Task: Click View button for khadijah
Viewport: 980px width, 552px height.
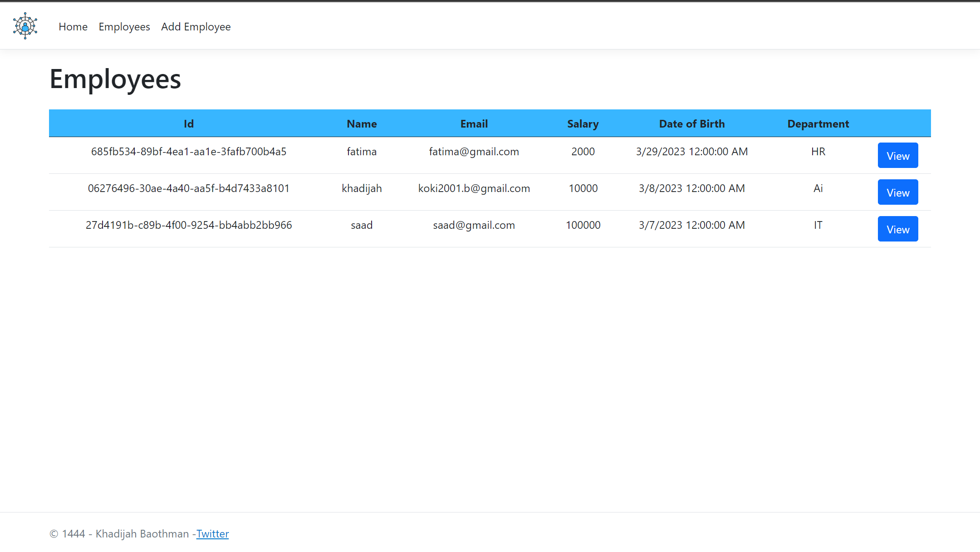Action: [x=897, y=192]
